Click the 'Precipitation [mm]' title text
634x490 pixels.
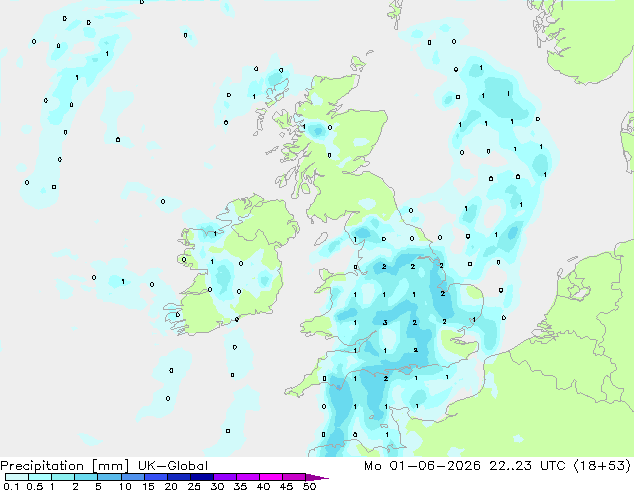(x=65, y=466)
